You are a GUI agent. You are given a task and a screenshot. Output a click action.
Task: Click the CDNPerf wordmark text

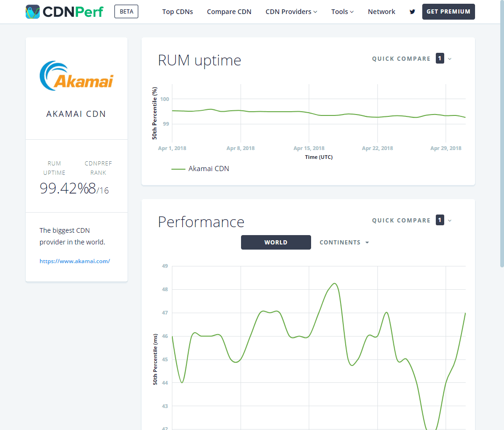coord(73,12)
